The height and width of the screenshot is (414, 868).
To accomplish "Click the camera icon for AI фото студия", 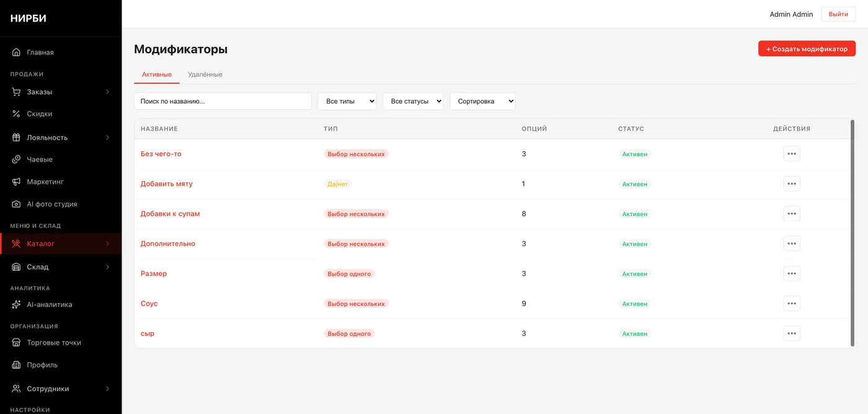I will 17,204.
